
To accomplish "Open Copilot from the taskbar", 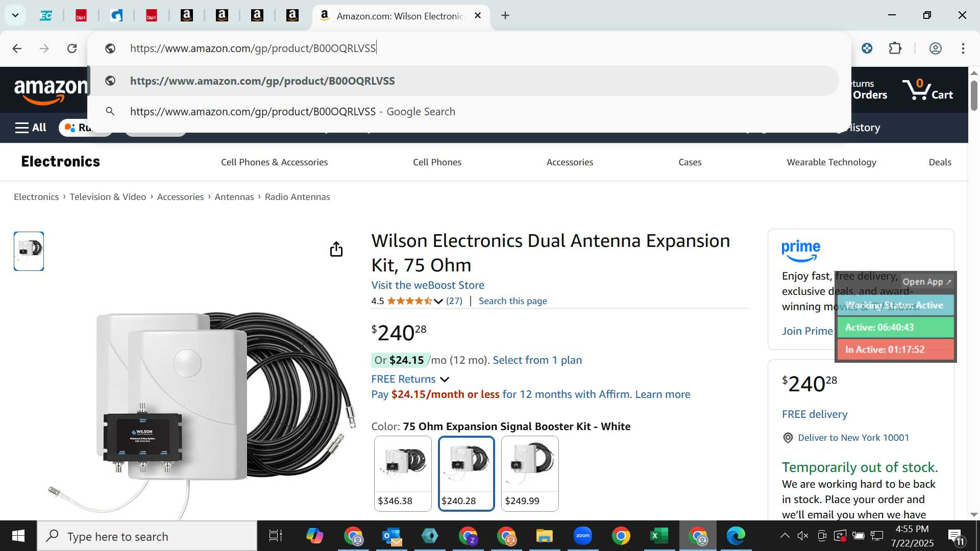I will click(x=314, y=536).
